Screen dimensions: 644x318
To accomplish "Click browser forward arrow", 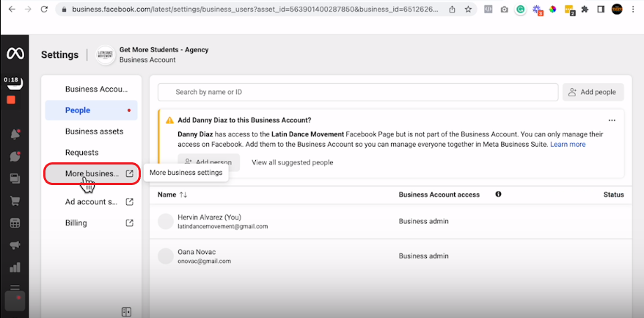I will (28, 9).
